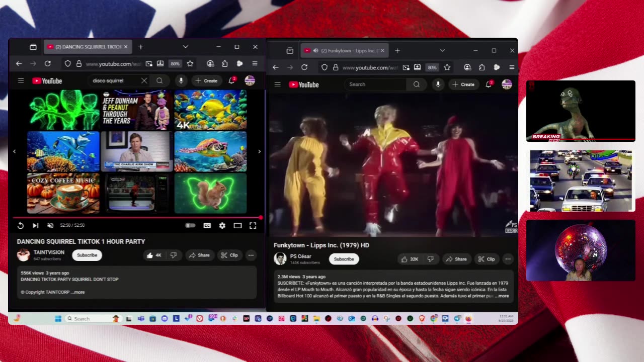644x362 pixels.
Task: Clip the Funkytown video
Action: (487, 259)
